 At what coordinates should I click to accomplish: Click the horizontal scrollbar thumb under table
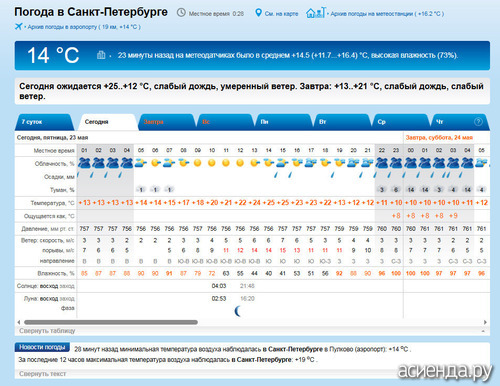click(x=111, y=322)
